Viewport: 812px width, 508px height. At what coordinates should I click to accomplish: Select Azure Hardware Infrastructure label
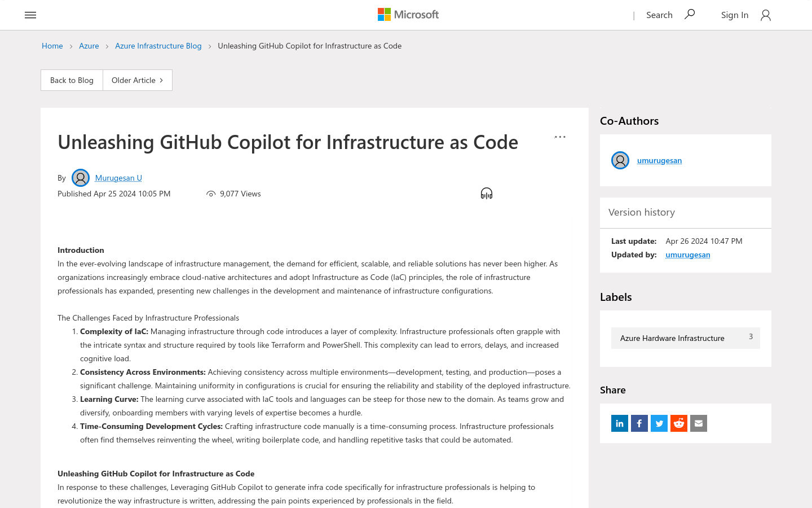[686, 338]
